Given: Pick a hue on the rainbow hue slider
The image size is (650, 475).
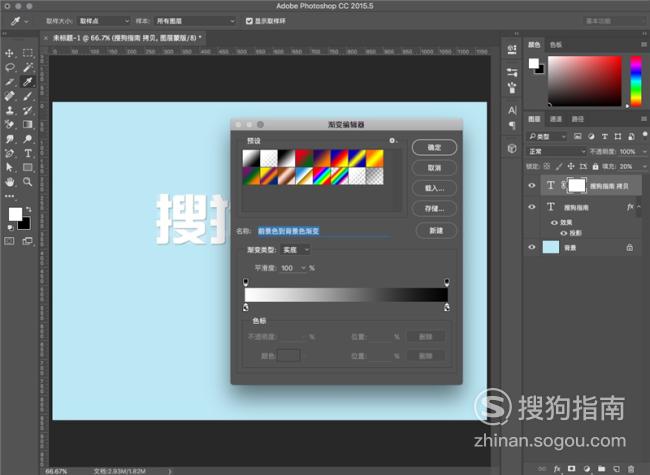Looking at the screenshot, I should coord(635,82).
